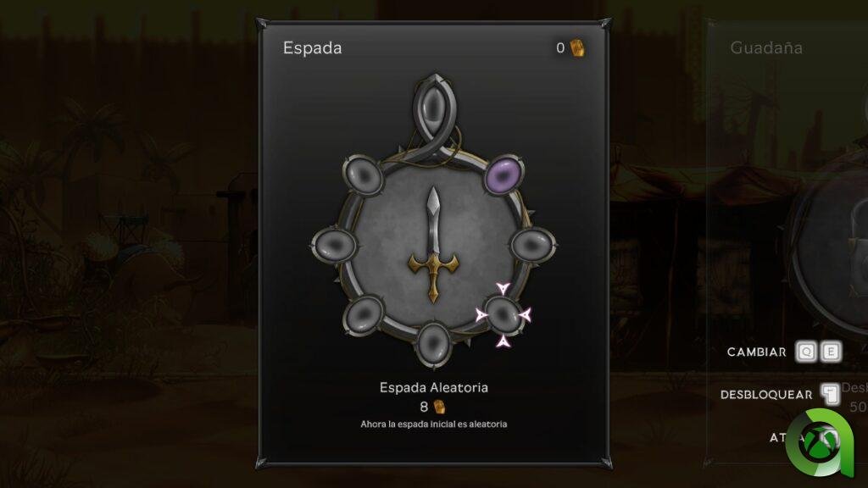Choose the upper-left empty gem slot
This screenshot has height=488, width=868.
[363, 175]
